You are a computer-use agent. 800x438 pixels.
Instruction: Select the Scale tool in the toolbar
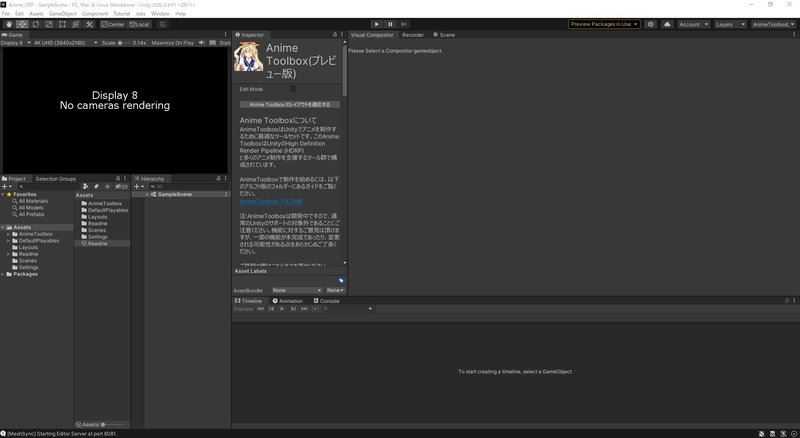(49, 25)
